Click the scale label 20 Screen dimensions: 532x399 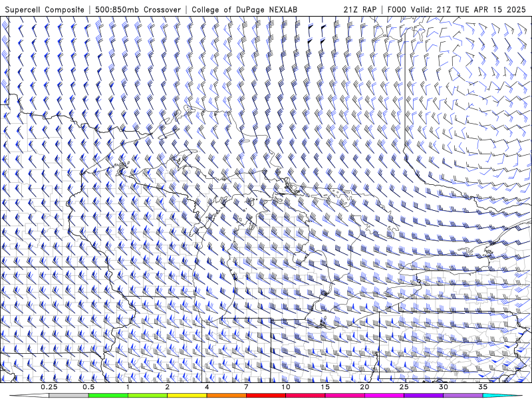pyautogui.click(x=364, y=387)
